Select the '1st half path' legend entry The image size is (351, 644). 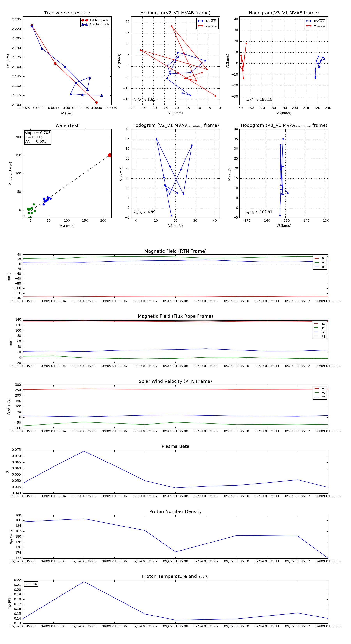[95, 20]
